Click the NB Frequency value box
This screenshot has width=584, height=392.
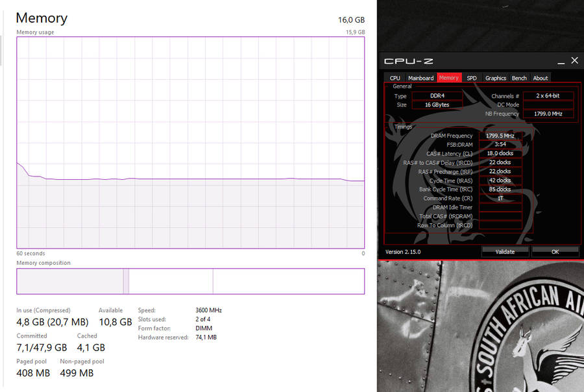(549, 114)
